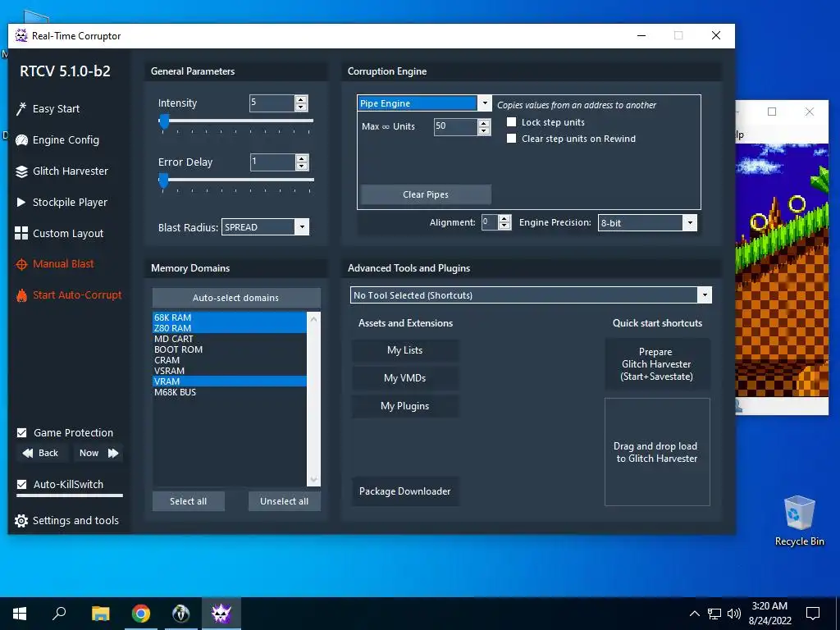The width and height of the screenshot is (840, 630).
Task: Open My Plugins
Action: click(405, 406)
